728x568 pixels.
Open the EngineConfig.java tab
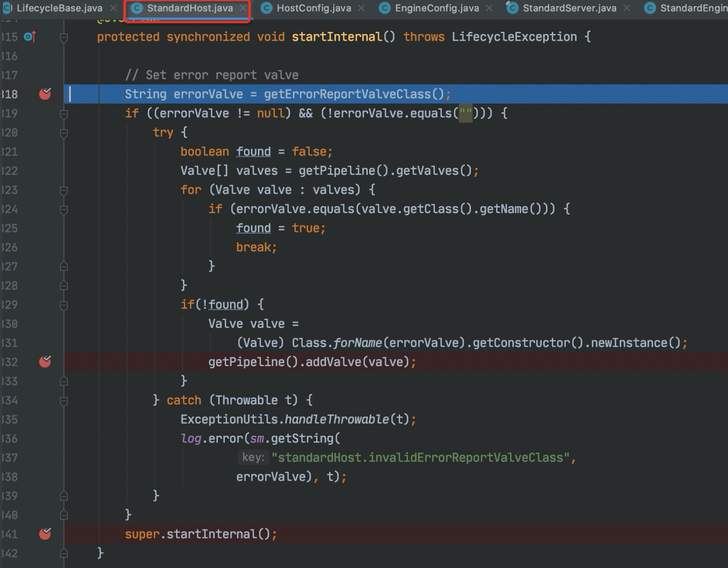coord(437,8)
